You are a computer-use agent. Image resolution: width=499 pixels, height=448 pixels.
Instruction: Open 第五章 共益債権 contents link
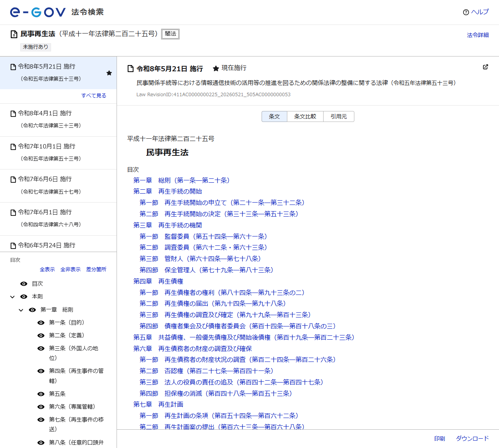pyautogui.click(x=244, y=337)
